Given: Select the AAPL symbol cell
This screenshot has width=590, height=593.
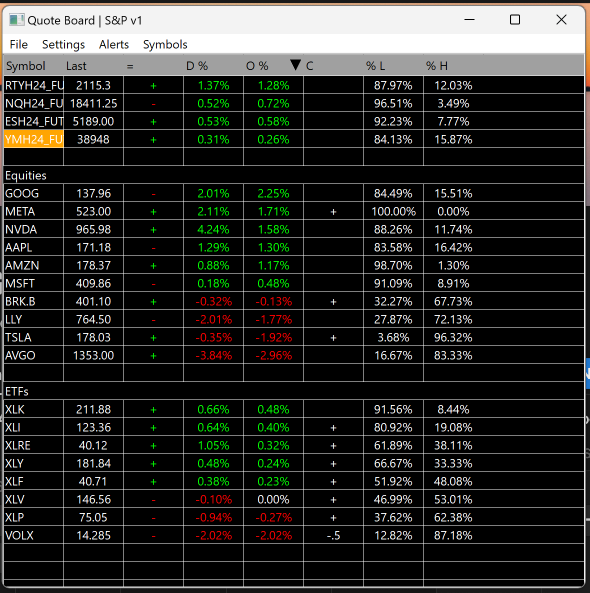Looking at the screenshot, I should click(x=34, y=247).
